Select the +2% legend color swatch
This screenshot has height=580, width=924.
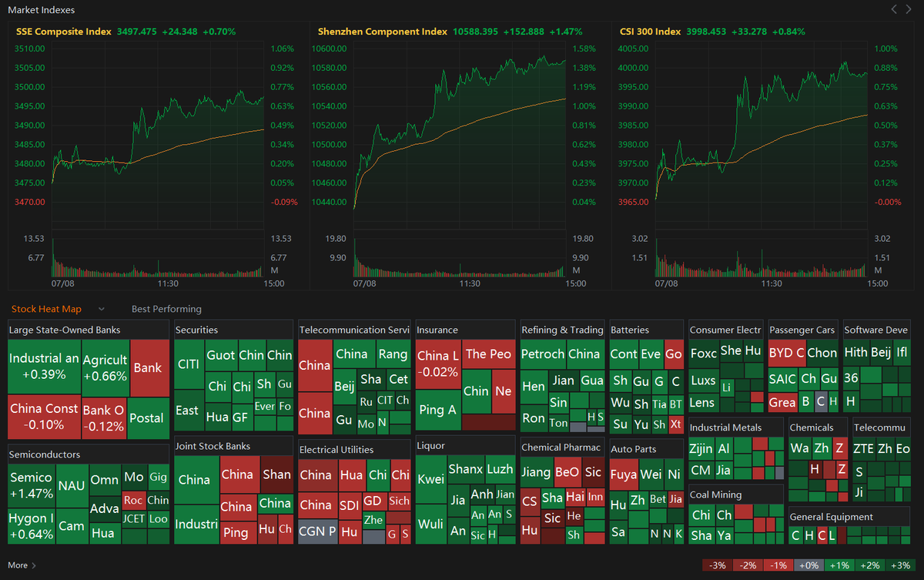tap(869, 565)
